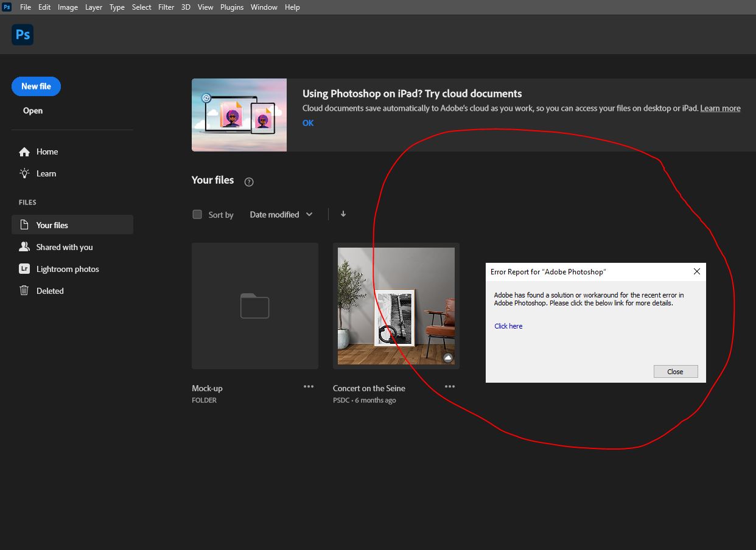Image resolution: width=756 pixels, height=550 pixels.
Task: Open Lightroom photos section
Action: coord(67,269)
